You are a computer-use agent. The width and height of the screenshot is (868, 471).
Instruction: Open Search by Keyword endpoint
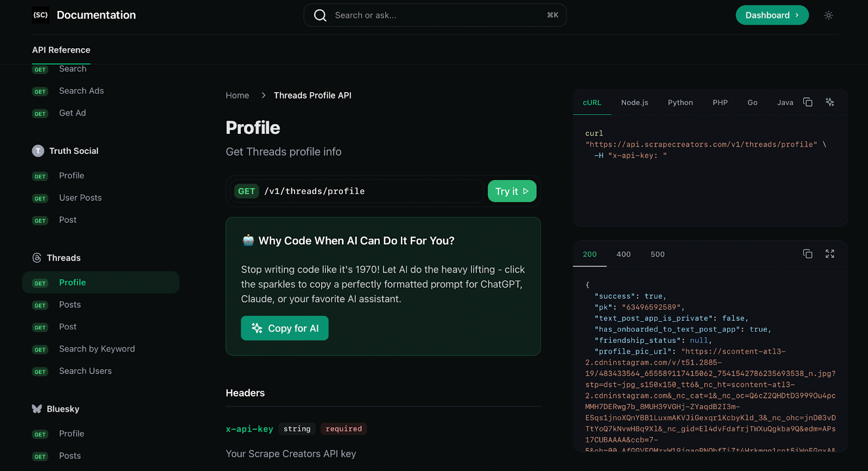pyautogui.click(x=97, y=349)
